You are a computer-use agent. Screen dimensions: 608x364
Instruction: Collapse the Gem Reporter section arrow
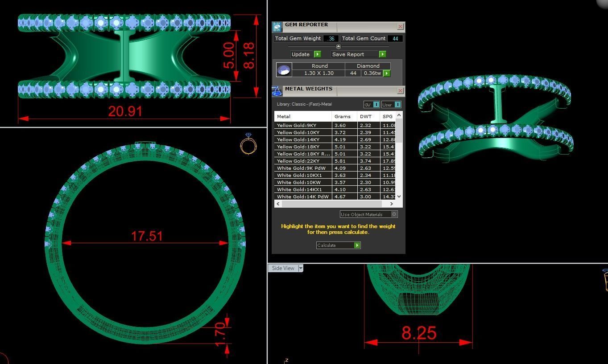[x=338, y=46]
